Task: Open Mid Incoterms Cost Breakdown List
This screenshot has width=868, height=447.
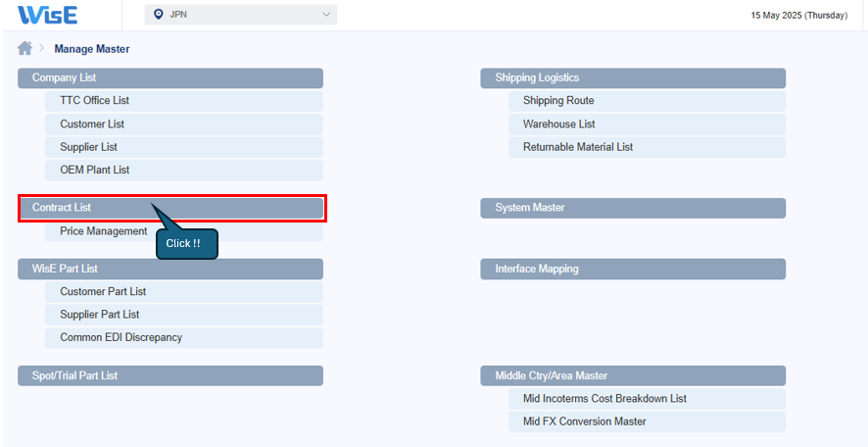Action: tap(604, 399)
